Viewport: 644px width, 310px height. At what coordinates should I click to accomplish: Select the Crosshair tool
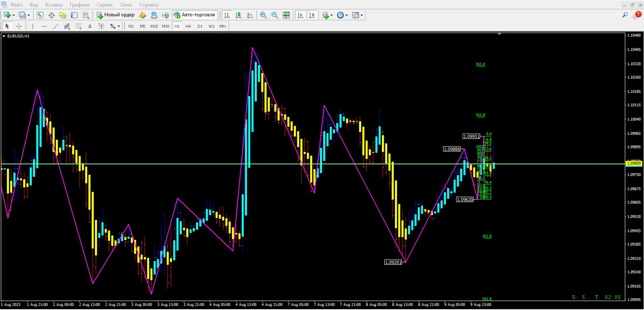click(x=19, y=26)
